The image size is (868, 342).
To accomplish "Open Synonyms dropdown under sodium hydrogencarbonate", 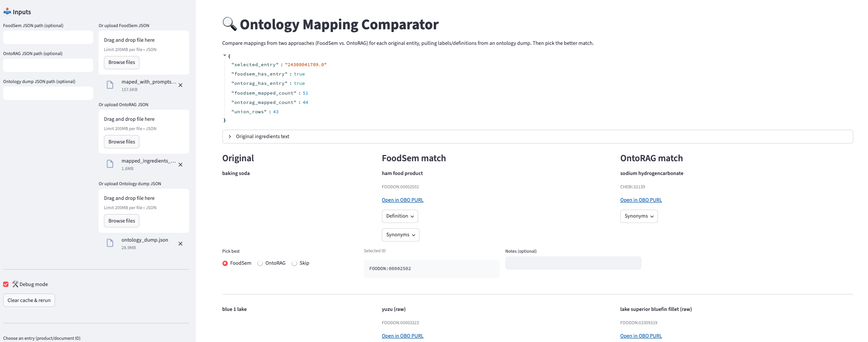I will point(638,216).
